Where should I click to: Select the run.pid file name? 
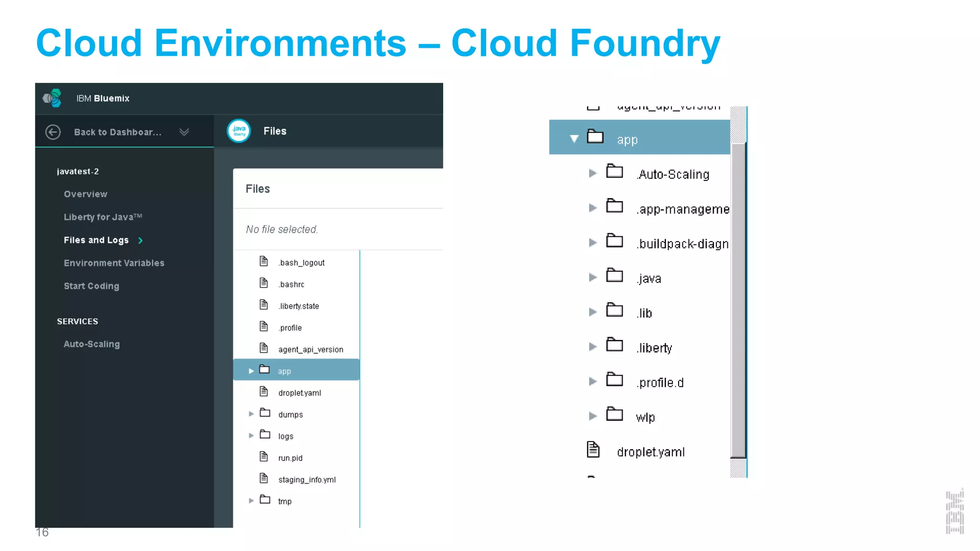click(x=290, y=458)
